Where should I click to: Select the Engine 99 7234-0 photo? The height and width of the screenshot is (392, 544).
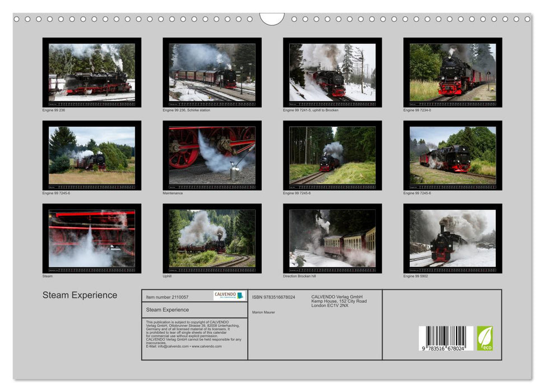(x=452, y=72)
